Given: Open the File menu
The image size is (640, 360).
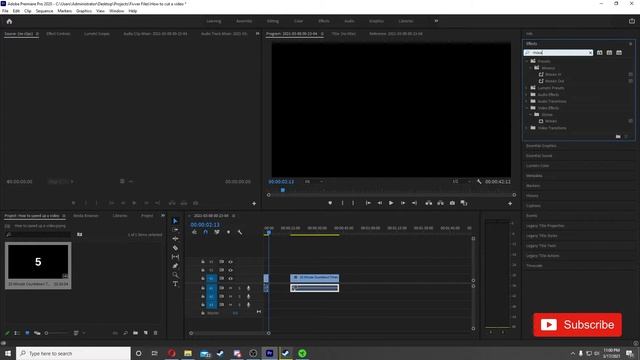Looking at the screenshot, I should click(5, 11).
